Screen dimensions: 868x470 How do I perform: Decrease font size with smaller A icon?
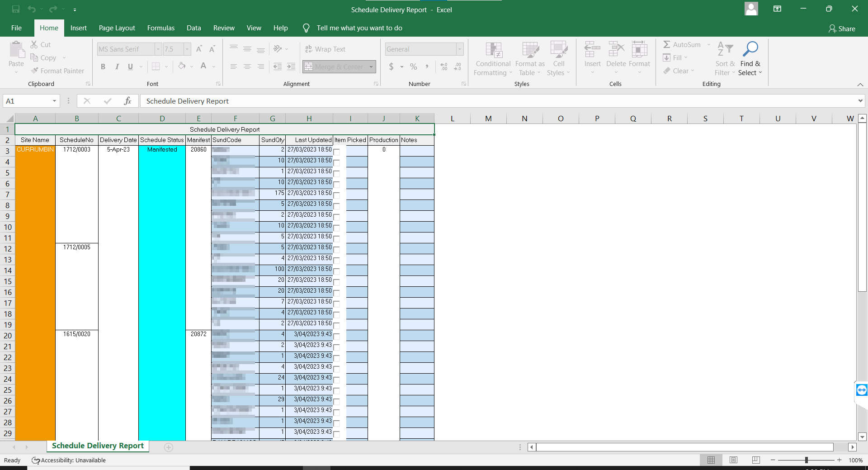click(212, 49)
